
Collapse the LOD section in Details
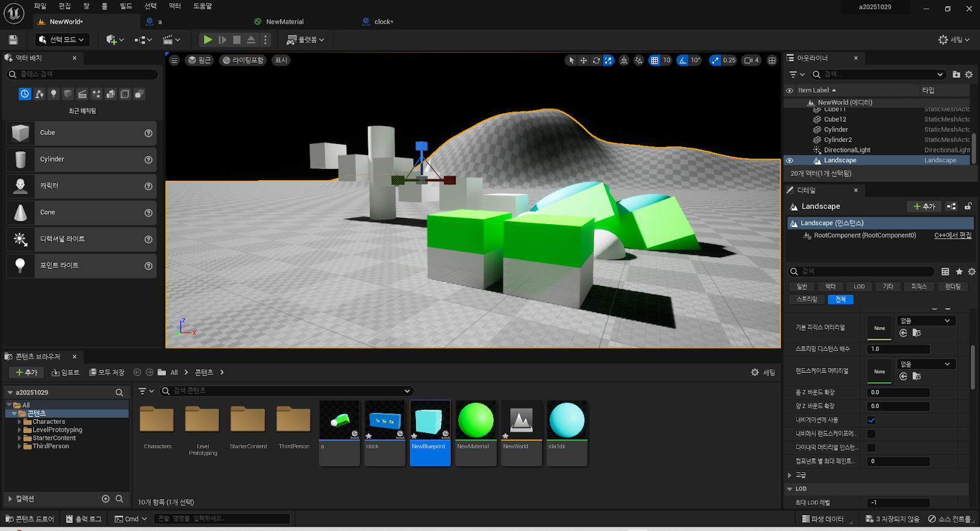790,489
